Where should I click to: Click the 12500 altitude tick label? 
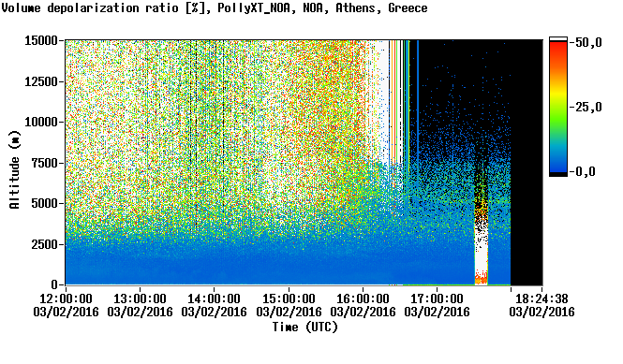41,81
